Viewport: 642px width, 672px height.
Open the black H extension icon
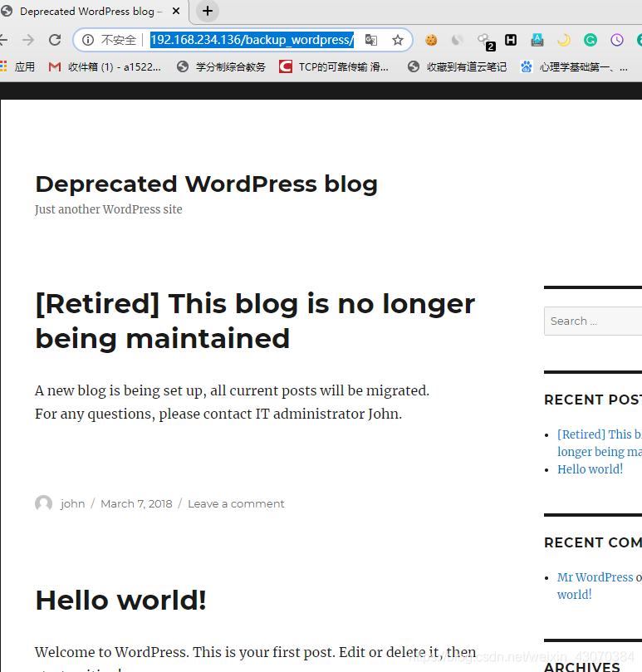511,40
